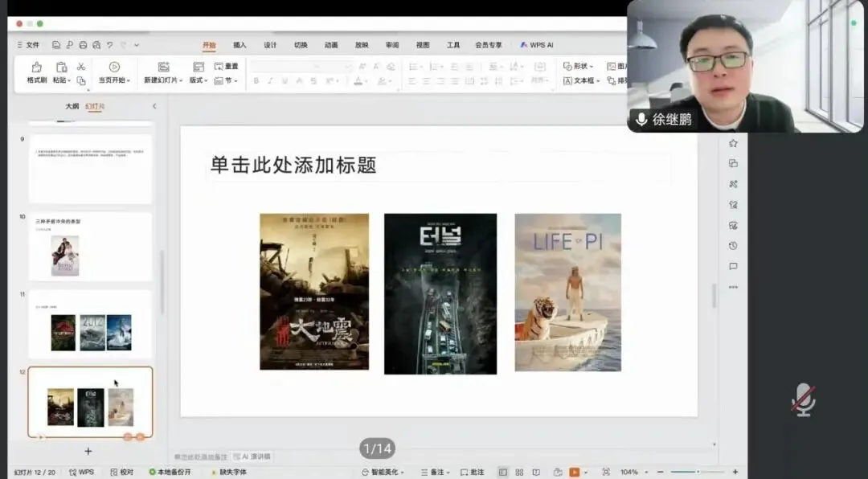The height and width of the screenshot is (479, 868).
Task: Click the print preview icon
Action: (x=96, y=45)
